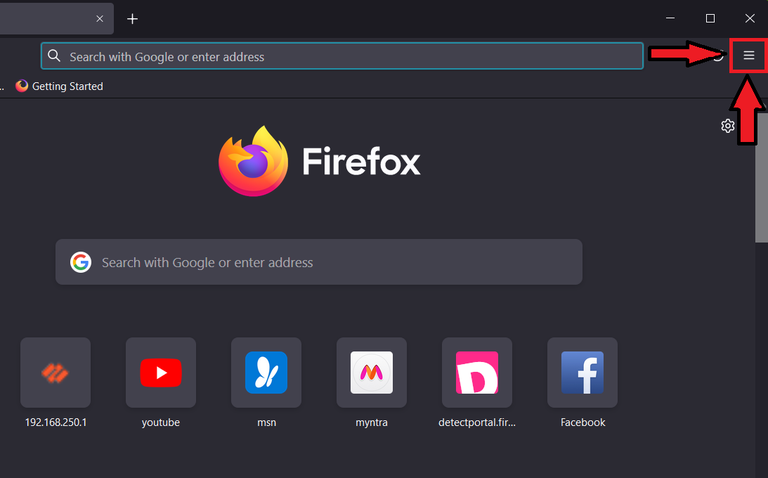The width and height of the screenshot is (768, 478).
Task: Click the Google G icon in search box
Action: [81, 262]
